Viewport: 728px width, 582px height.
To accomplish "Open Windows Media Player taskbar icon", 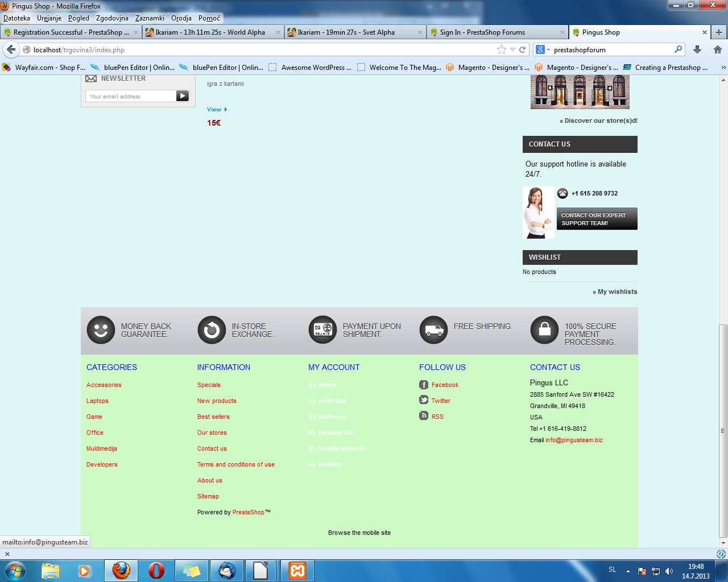I will tap(85, 571).
